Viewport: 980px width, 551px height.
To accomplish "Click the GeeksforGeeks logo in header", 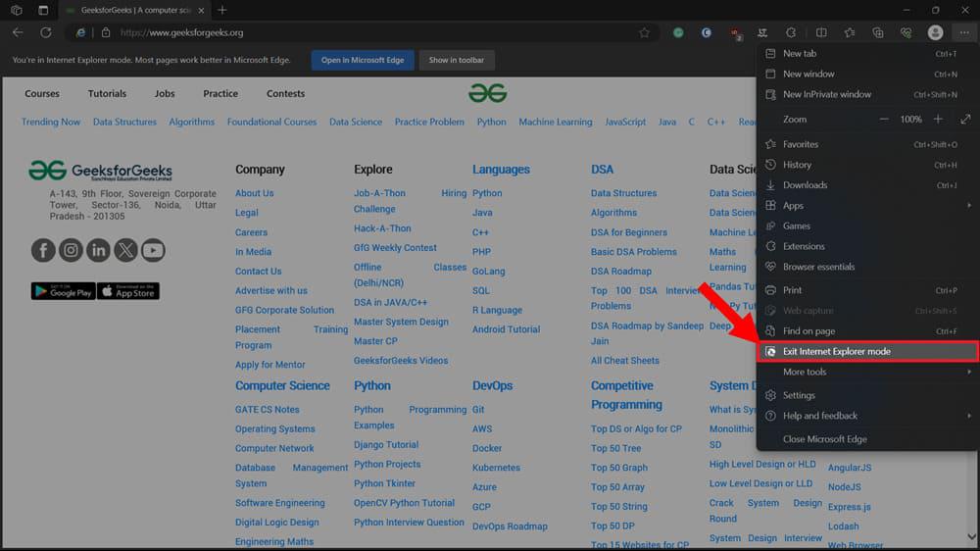I will coord(487,93).
